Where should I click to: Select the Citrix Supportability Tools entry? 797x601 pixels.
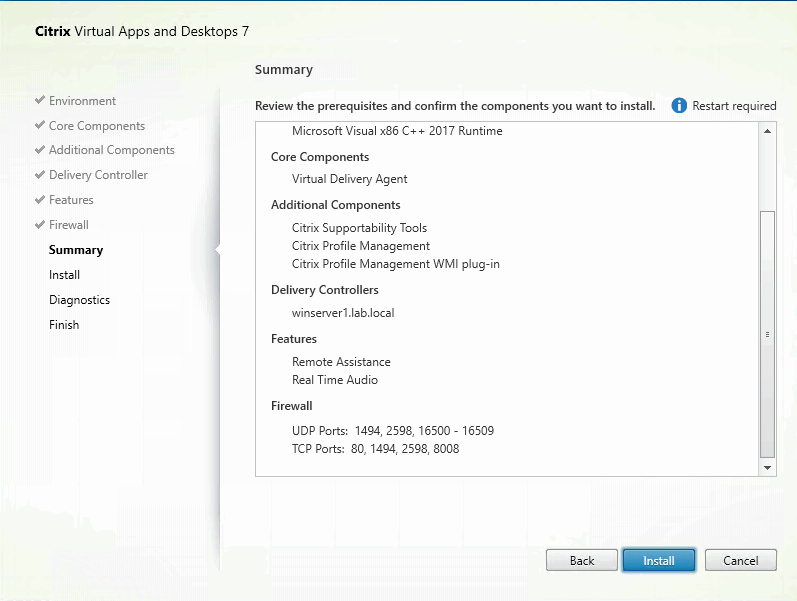359,228
